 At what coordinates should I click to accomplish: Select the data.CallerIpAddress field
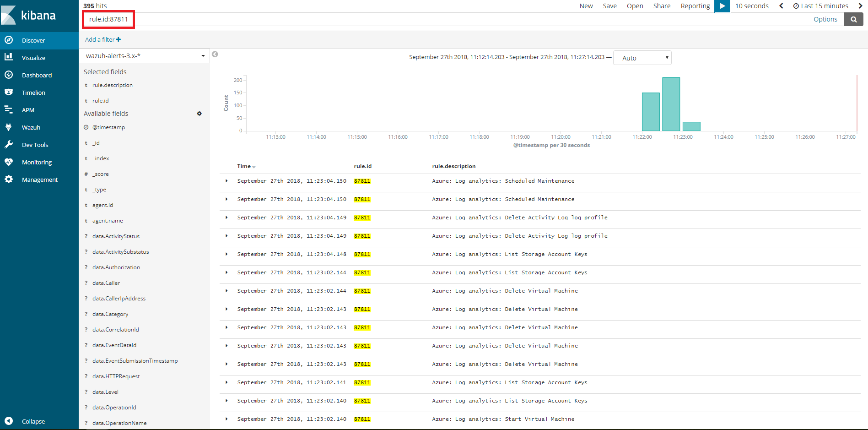tap(119, 299)
